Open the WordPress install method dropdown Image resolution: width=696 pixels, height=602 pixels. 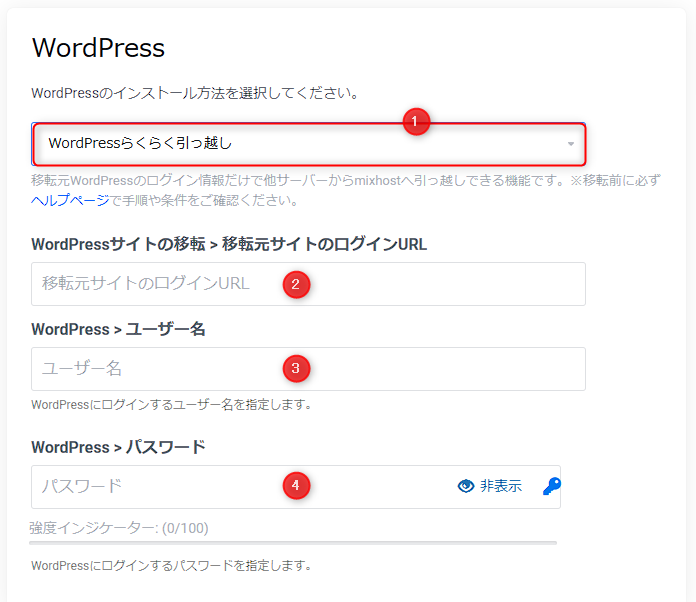tap(308, 144)
